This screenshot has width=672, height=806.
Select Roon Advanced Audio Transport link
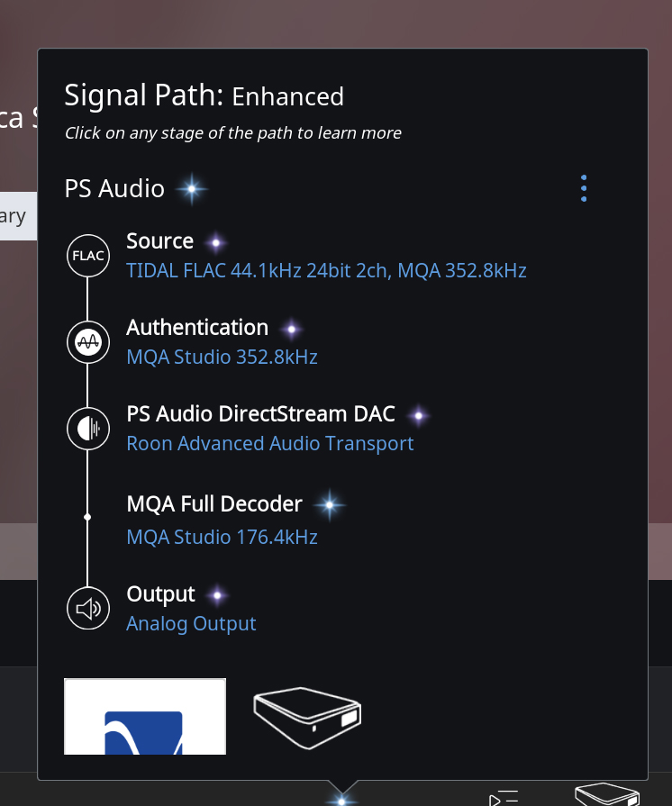270,443
